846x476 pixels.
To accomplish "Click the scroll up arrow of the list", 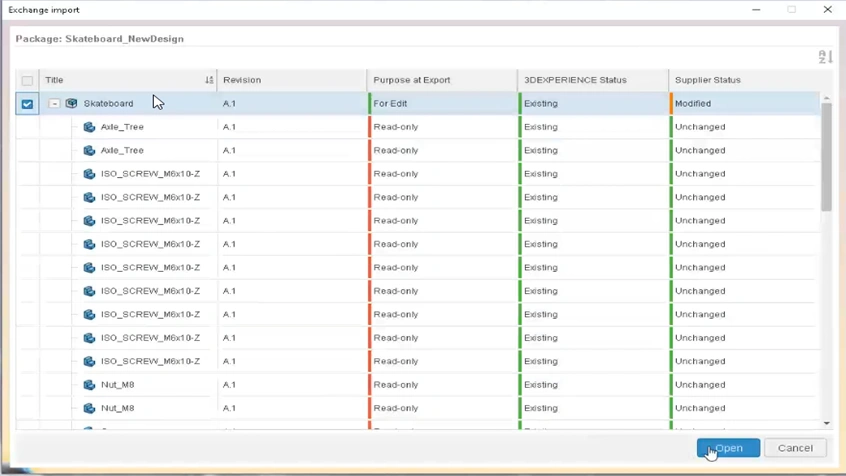I will click(x=826, y=98).
